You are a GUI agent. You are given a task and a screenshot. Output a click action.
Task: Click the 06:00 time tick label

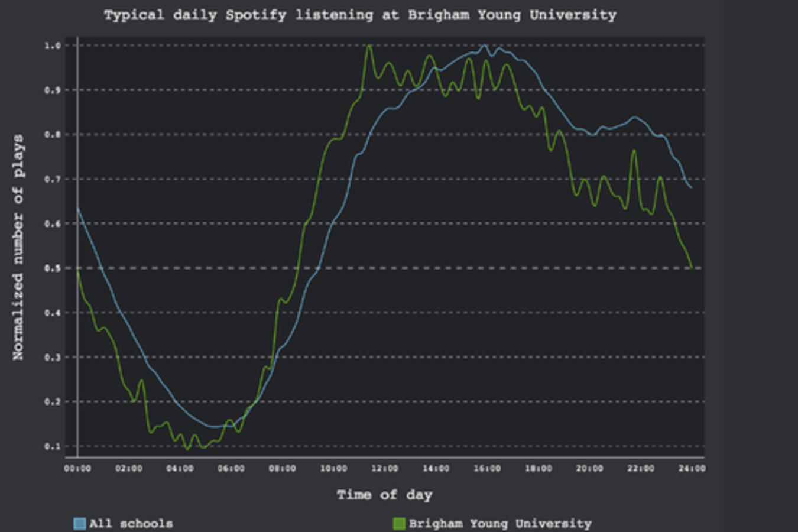(x=231, y=469)
